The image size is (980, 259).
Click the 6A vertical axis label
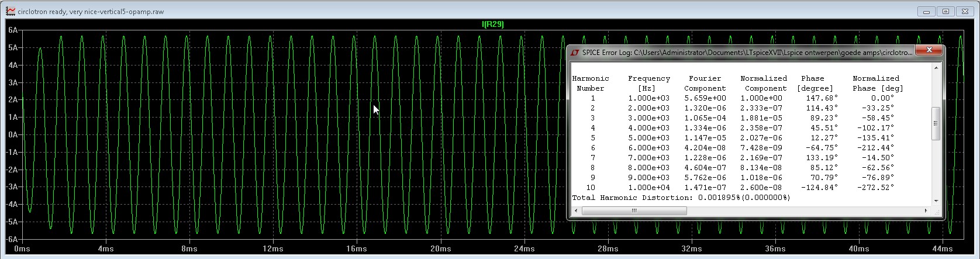[12, 30]
